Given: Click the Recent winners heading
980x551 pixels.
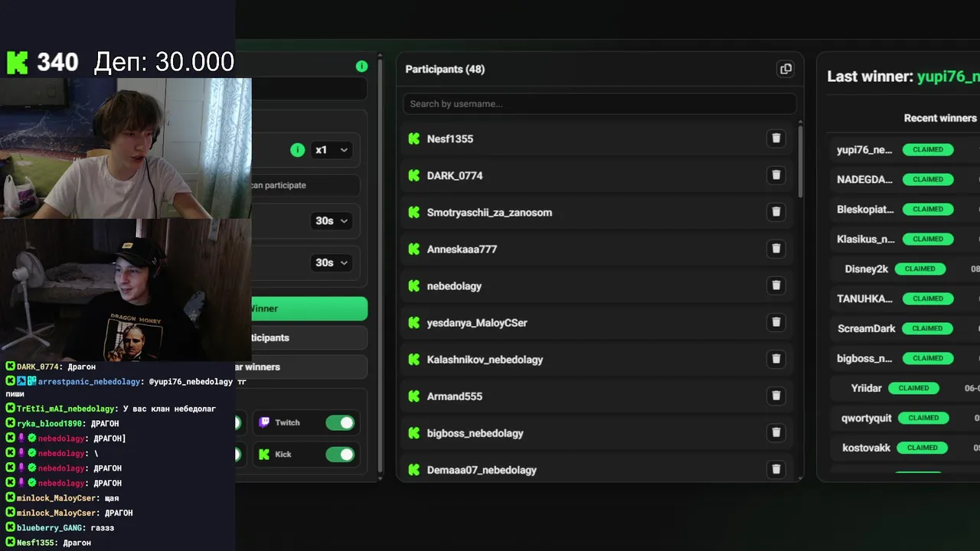Looking at the screenshot, I should pos(940,118).
